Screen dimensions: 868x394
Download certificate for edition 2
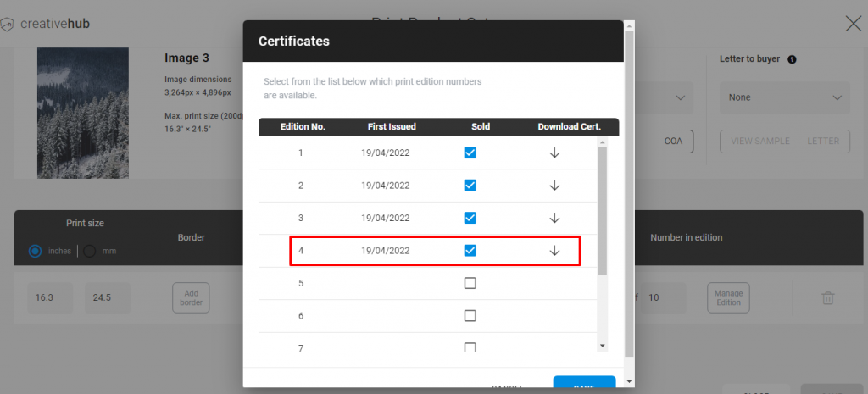(554, 186)
